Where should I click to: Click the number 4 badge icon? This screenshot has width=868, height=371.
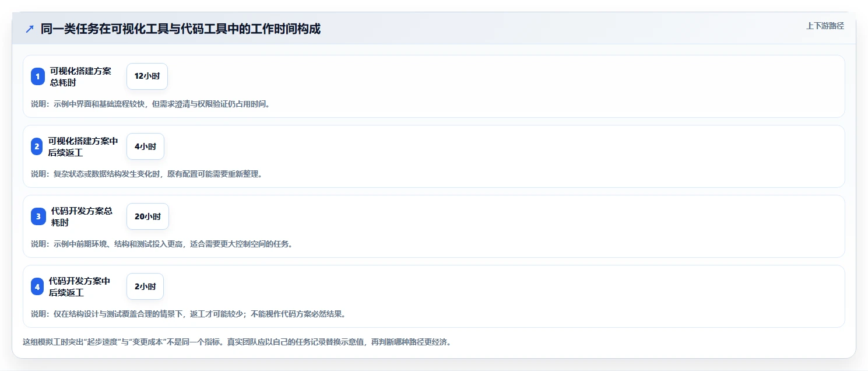37,286
